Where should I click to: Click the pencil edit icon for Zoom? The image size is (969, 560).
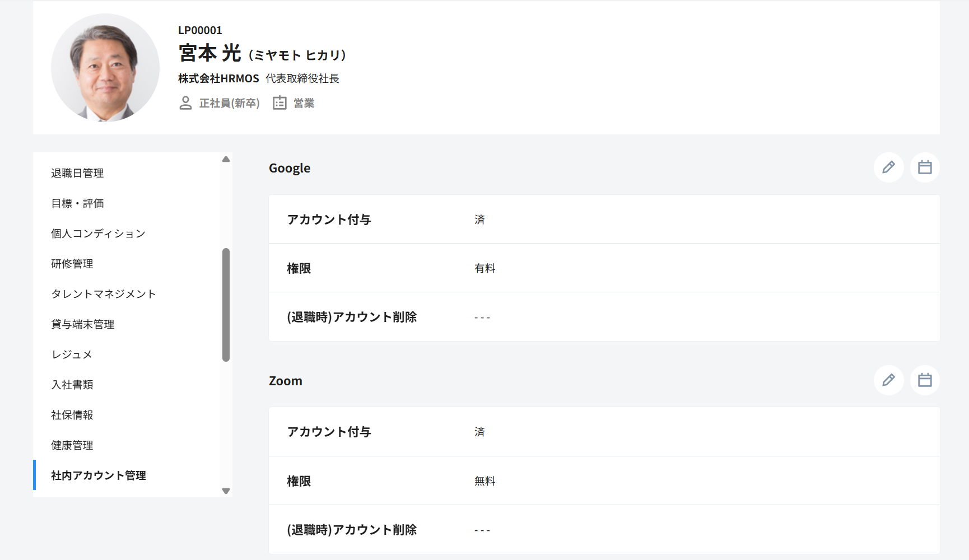click(888, 380)
